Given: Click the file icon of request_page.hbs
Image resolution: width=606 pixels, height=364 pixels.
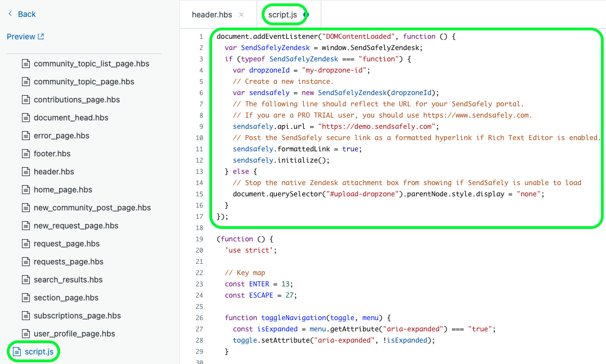Looking at the screenshot, I should click(x=26, y=244).
